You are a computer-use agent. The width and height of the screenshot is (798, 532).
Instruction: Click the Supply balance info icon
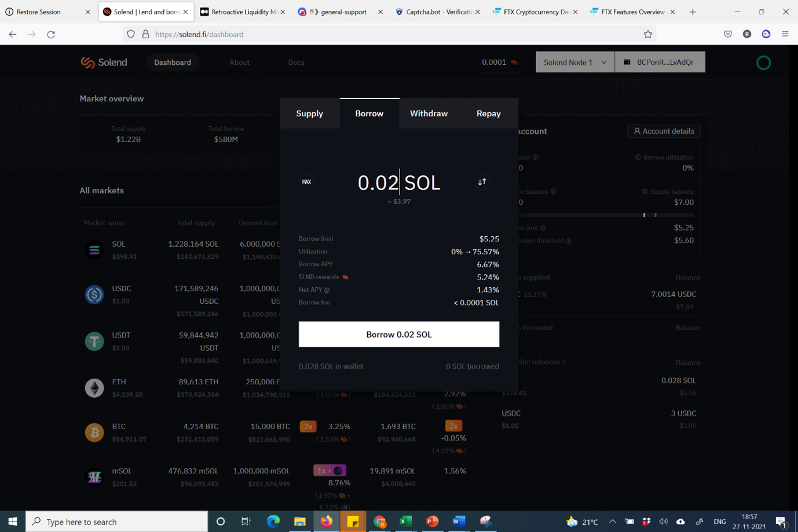coord(645,192)
